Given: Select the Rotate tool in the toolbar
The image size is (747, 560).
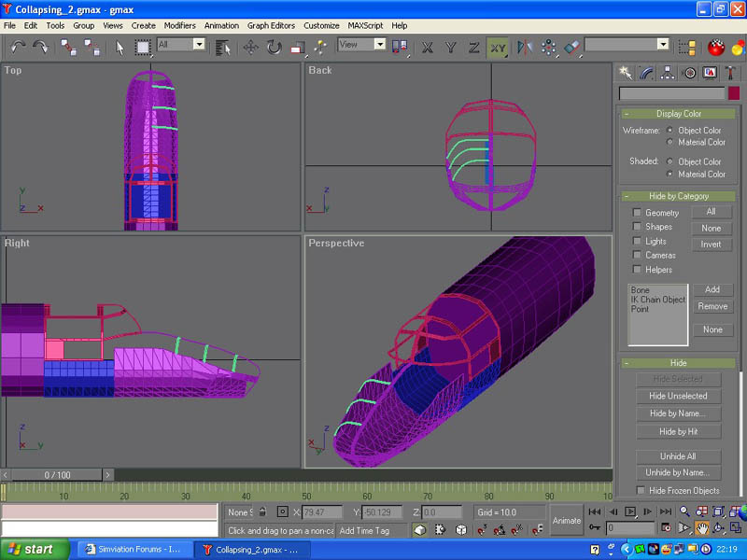Looking at the screenshot, I should click(x=274, y=46).
